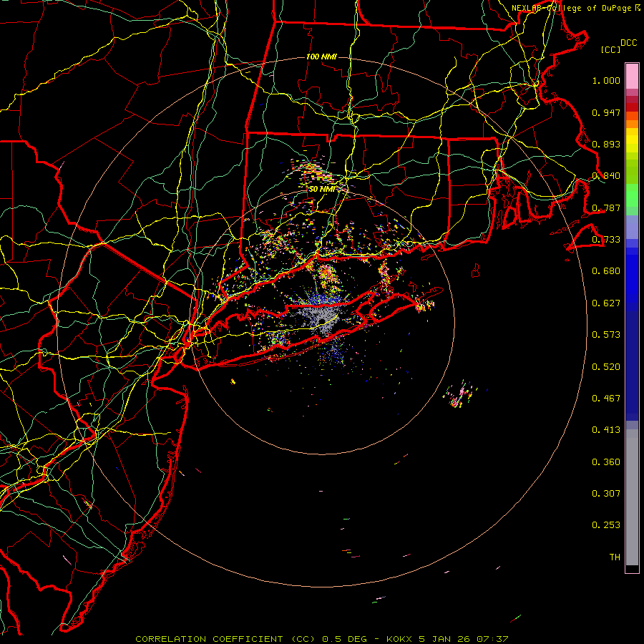
Task: Click the isolated offshore pink-yellow echo cluster
Action: coord(460,395)
